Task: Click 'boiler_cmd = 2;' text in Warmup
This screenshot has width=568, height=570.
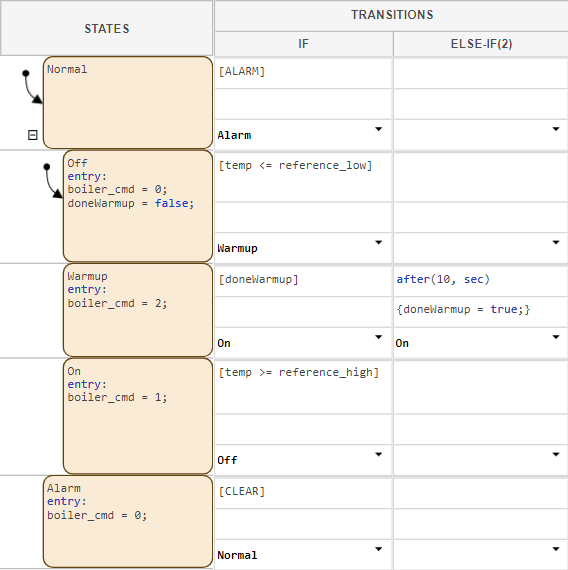Action: [x=117, y=303]
